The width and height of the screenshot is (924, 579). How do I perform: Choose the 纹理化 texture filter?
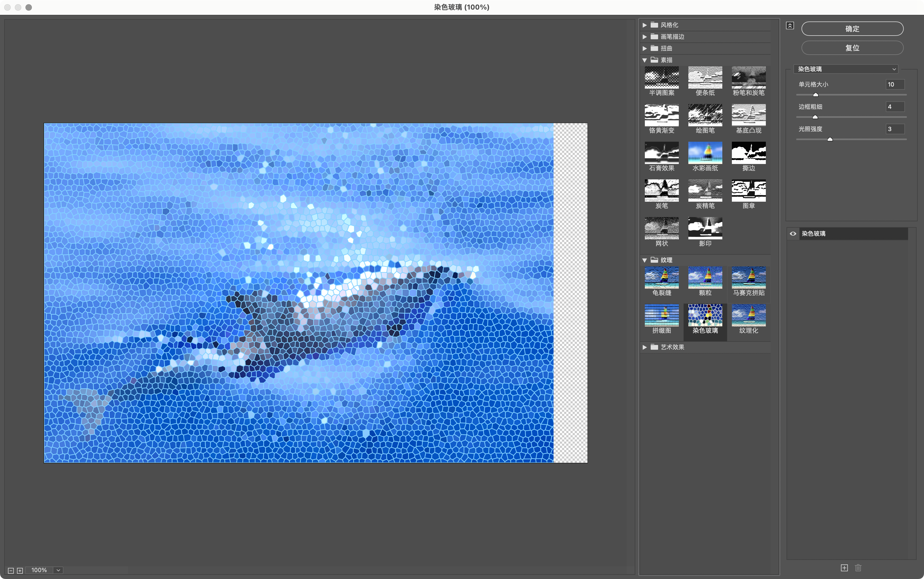[x=749, y=315]
